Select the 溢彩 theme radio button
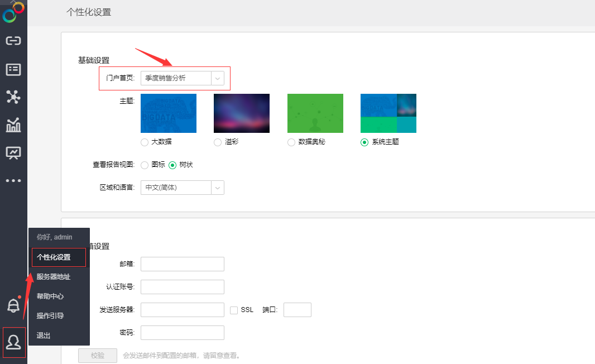595x364 pixels. [218, 142]
